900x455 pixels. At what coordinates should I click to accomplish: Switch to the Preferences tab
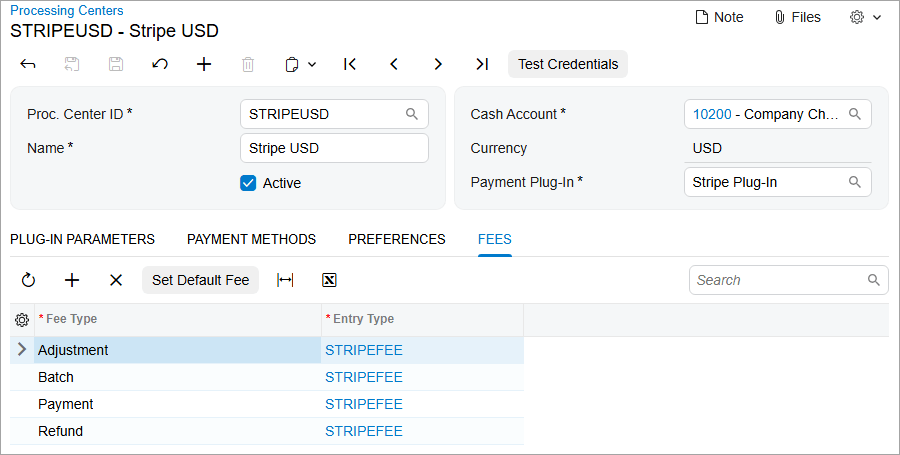[397, 239]
